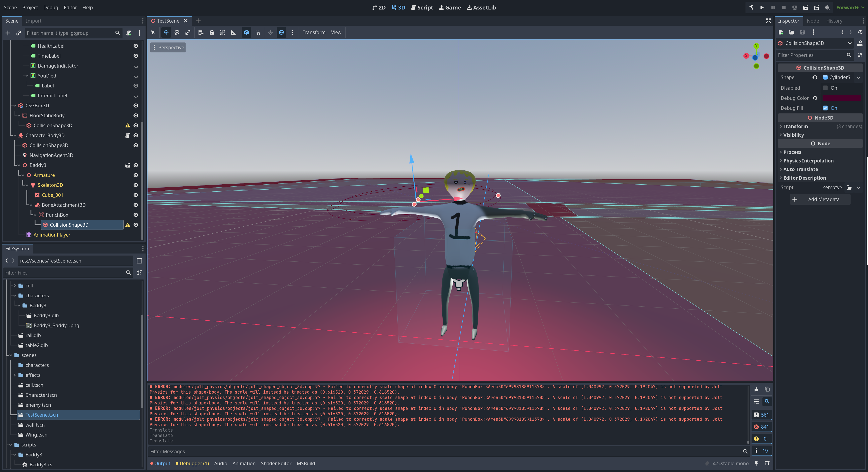The height and width of the screenshot is (472, 868).
Task: Run the project with the Play button
Action: click(x=762, y=7)
